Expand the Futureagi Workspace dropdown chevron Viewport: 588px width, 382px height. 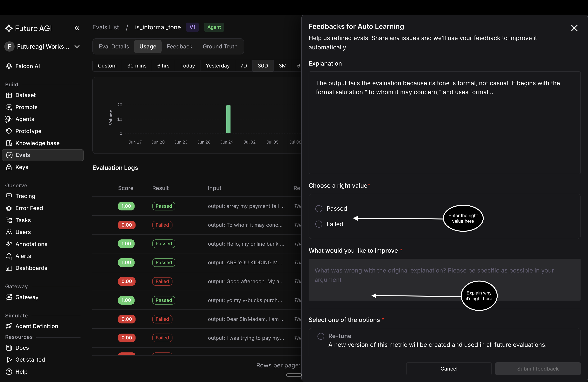coord(77,46)
